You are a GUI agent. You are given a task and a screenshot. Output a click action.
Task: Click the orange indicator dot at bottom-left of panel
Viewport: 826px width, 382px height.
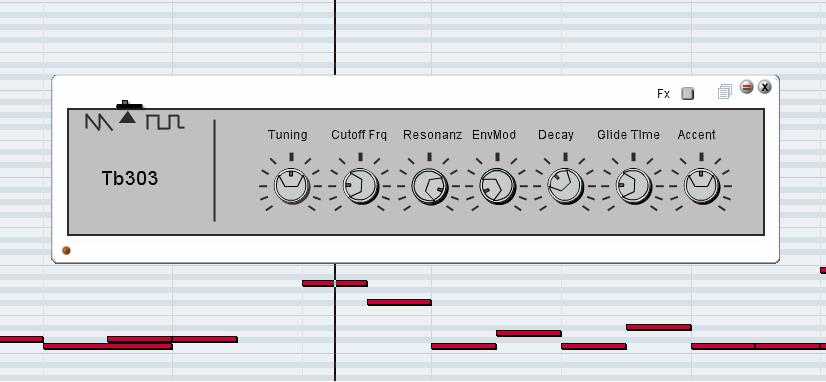click(66, 250)
